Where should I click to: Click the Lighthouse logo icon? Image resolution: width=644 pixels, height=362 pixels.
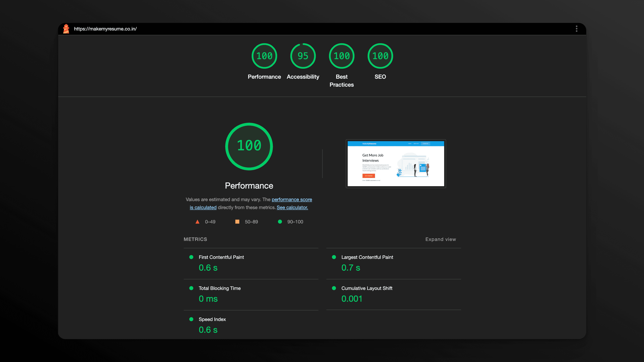(66, 28)
